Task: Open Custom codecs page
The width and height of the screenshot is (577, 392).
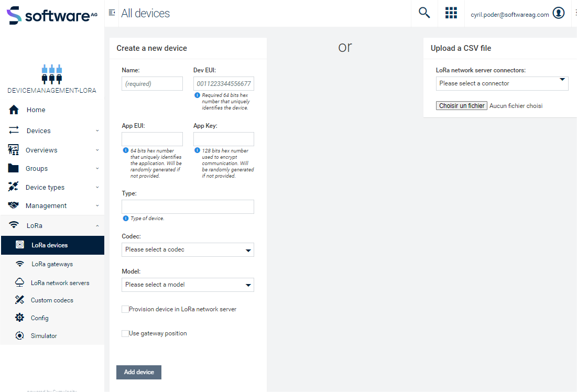Action: (52, 300)
